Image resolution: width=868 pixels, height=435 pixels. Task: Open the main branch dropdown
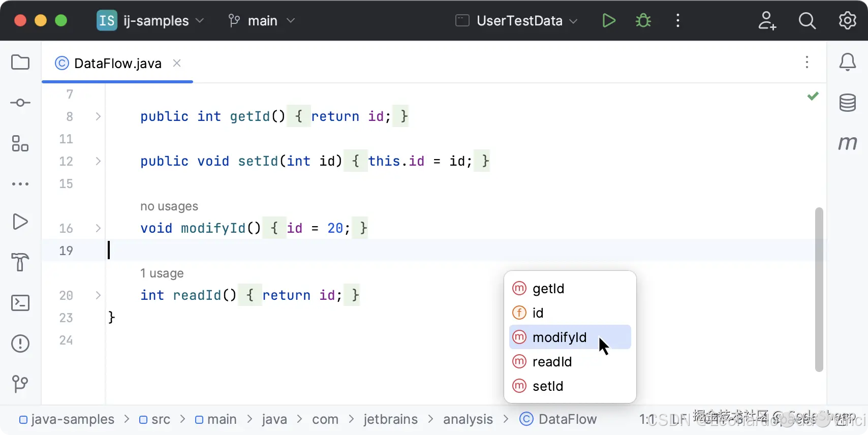pyautogui.click(x=262, y=21)
